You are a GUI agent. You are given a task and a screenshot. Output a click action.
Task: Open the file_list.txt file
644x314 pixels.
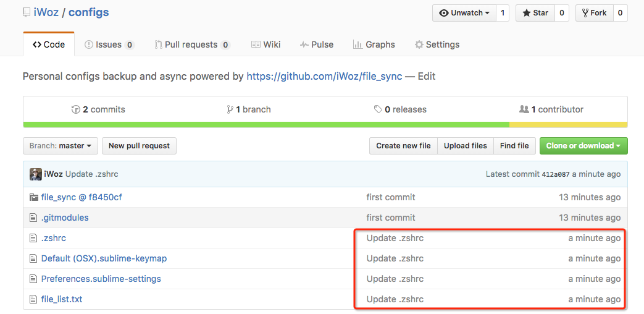(62, 299)
